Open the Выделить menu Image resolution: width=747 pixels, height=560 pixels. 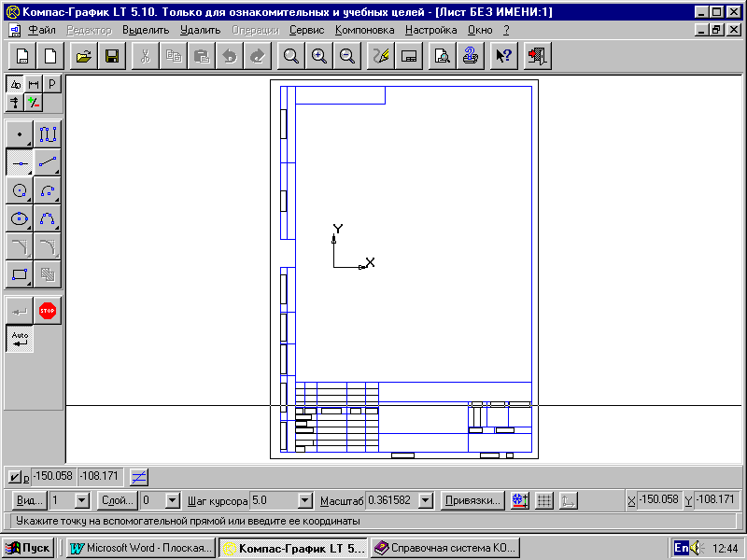[146, 30]
